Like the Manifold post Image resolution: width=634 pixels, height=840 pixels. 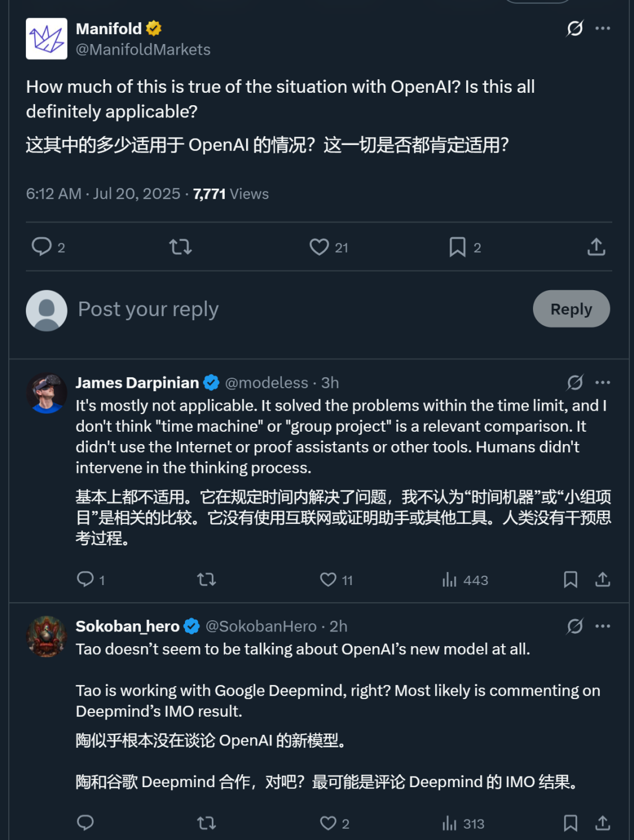(319, 247)
